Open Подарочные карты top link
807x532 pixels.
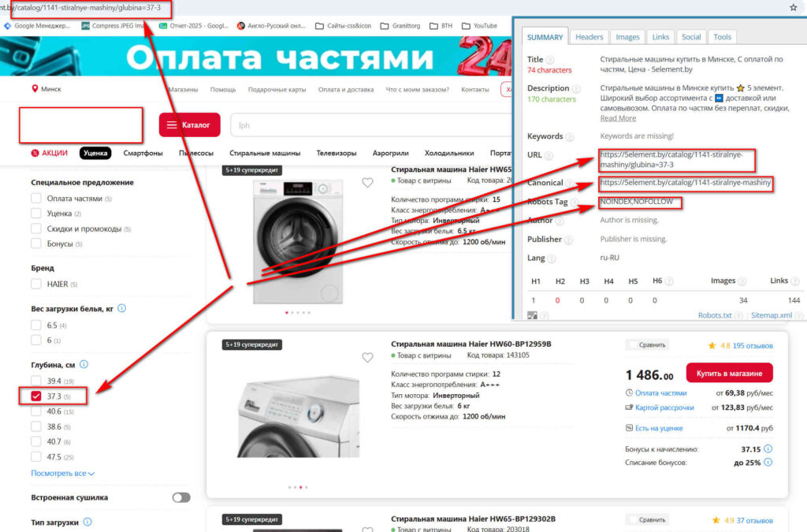(277, 89)
